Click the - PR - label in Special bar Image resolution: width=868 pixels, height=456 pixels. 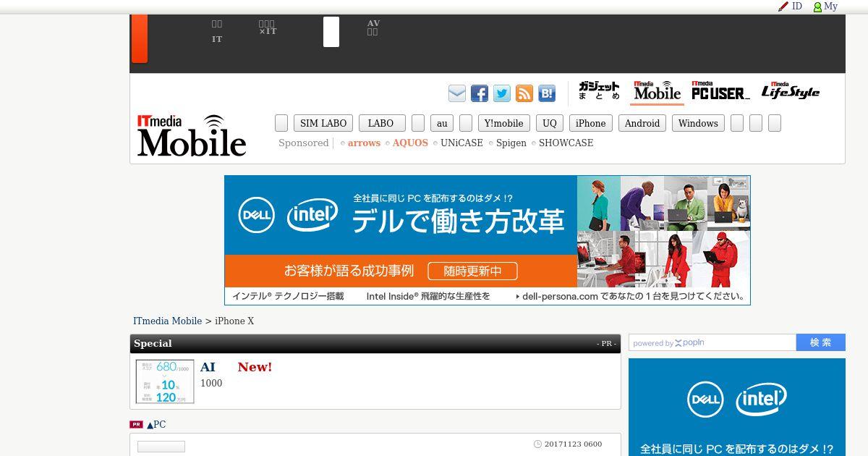point(606,343)
